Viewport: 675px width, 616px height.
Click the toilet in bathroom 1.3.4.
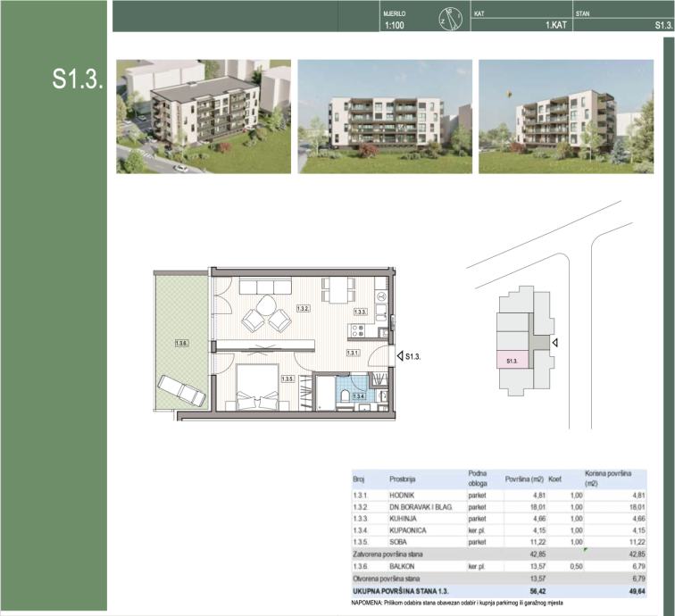pyautogui.click(x=346, y=395)
